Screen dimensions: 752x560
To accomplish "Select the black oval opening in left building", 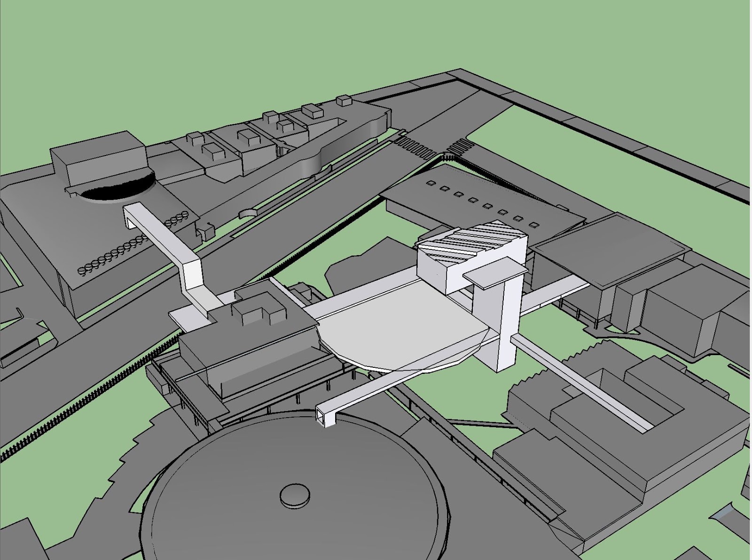I will pyautogui.click(x=117, y=187).
